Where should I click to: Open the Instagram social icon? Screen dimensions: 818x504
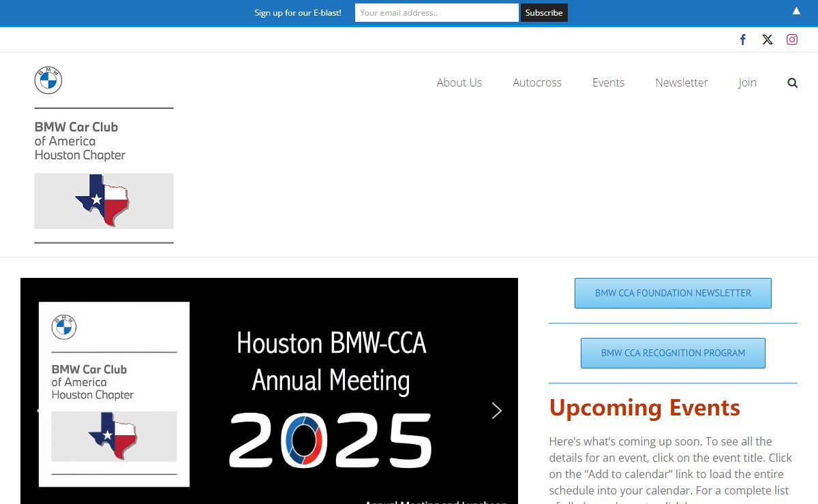point(792,40)
